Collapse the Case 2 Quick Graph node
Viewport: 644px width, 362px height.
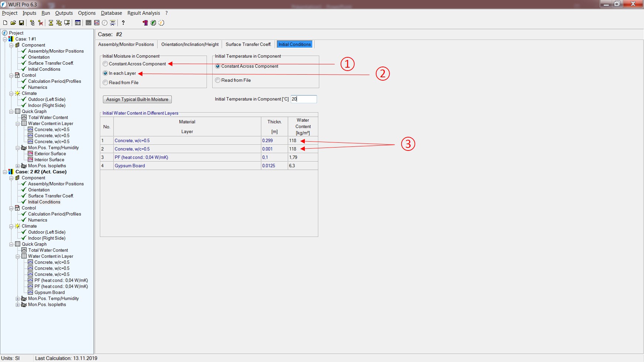point(11,244)
